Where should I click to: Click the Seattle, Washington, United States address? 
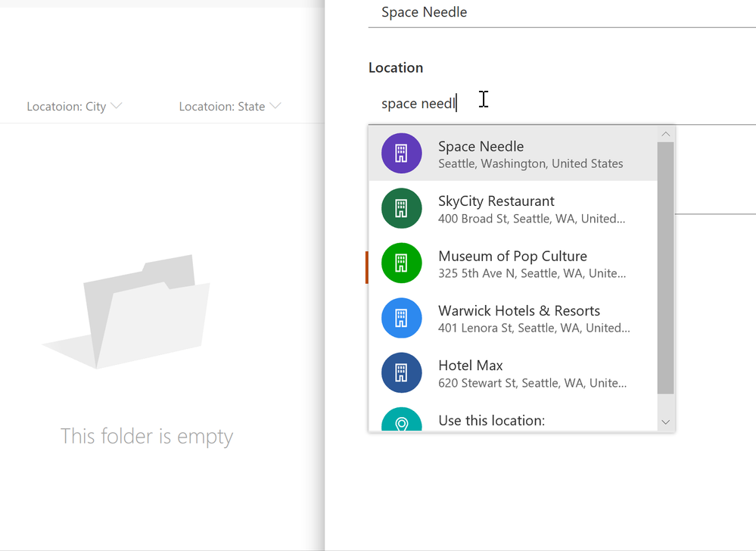530,164
